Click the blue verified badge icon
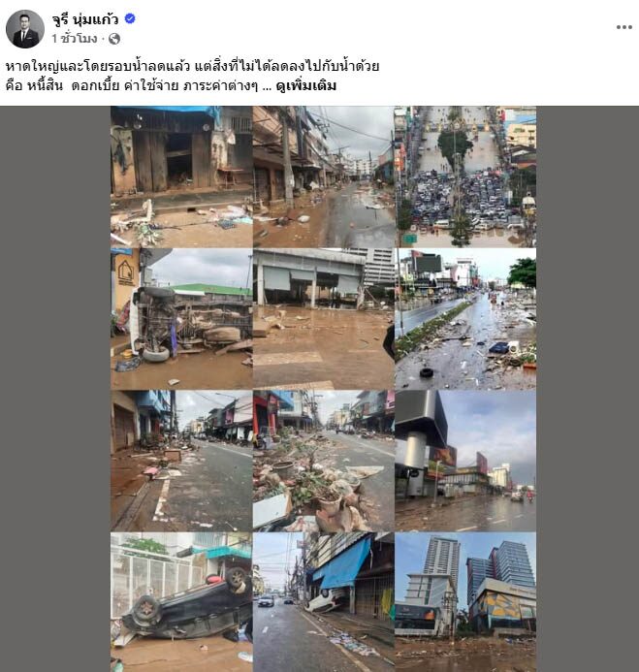Screen dimensions: 639x672 130,18
